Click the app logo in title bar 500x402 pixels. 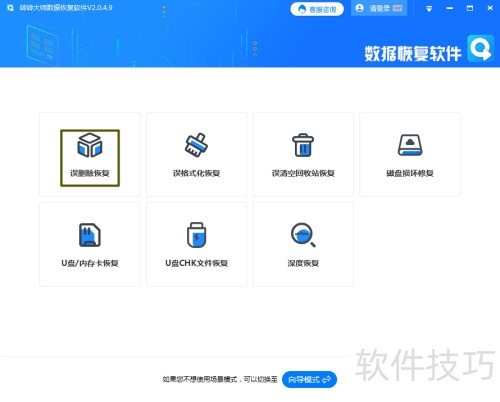tap(10, 8)
